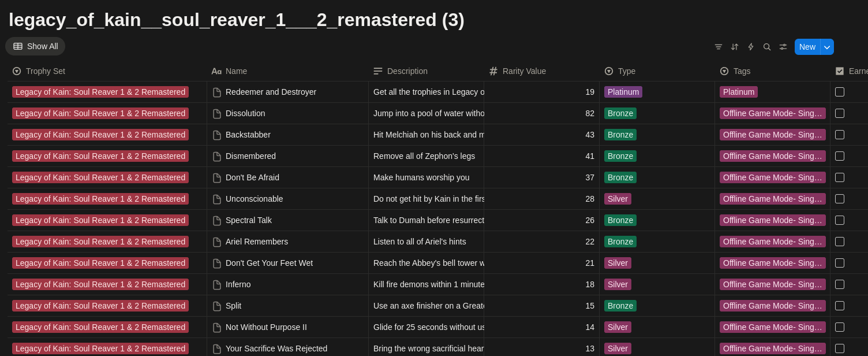
Task: Tick the Earned checkbox for Backstabber
Action: pyautogui.click(x=840, y=135)
